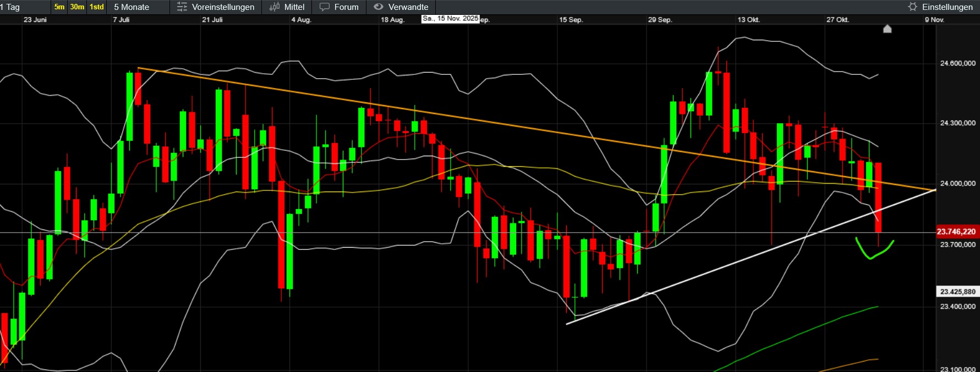The image size is (980, 372).
Task: Click the 23.700,000 price axis label
Action: click(957, 244)
